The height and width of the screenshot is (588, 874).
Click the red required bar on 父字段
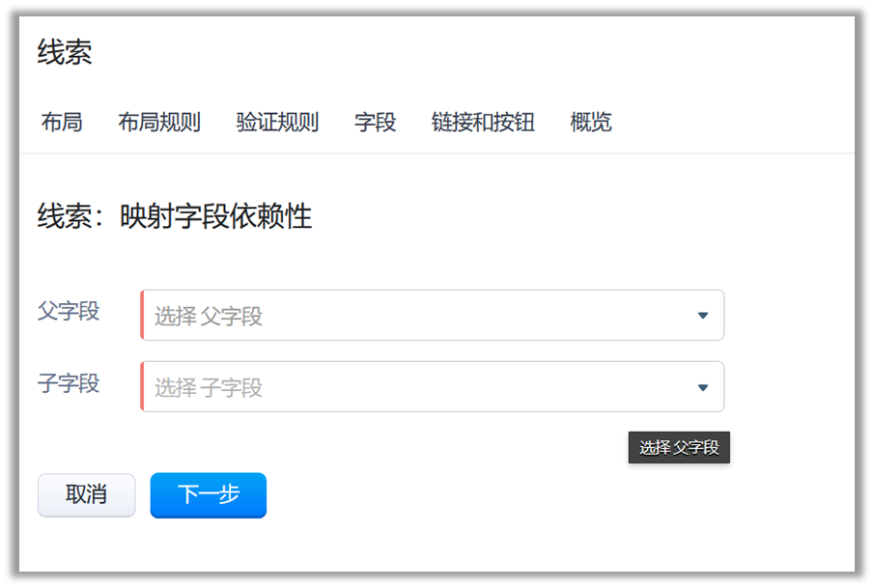tap(142, 316)
